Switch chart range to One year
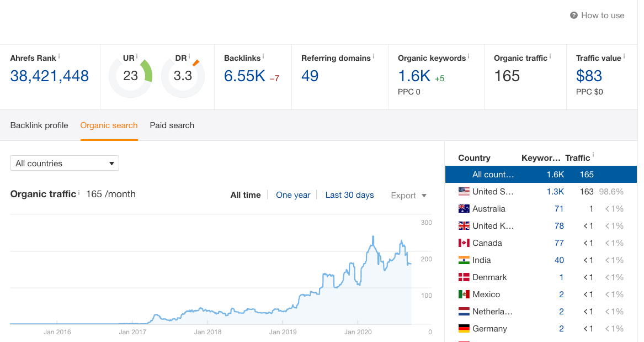The image size is (644, 342). pyautogui.click(x=293, y=195)
